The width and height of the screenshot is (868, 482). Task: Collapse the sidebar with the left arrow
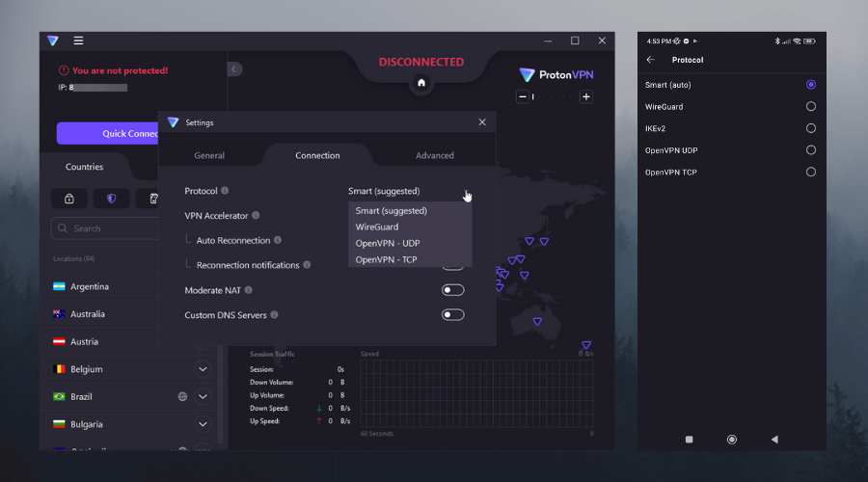[x=234, y=69]
